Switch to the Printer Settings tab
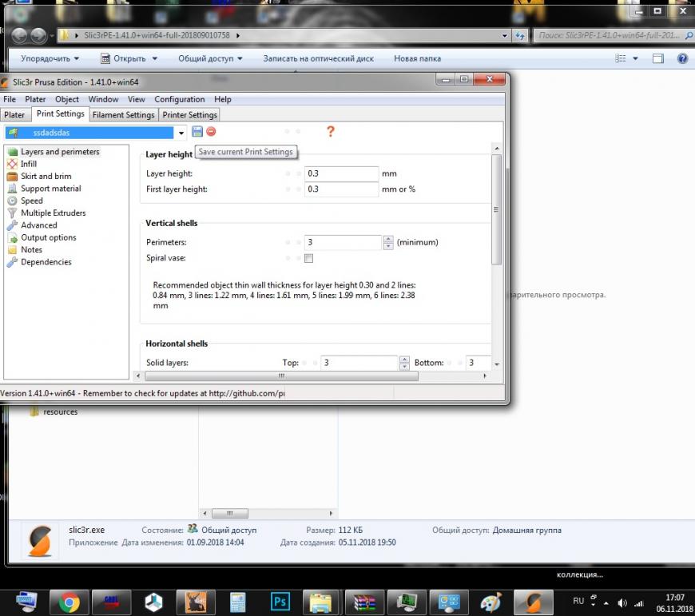Screen dimensions: 695x616 pos(189,115)
